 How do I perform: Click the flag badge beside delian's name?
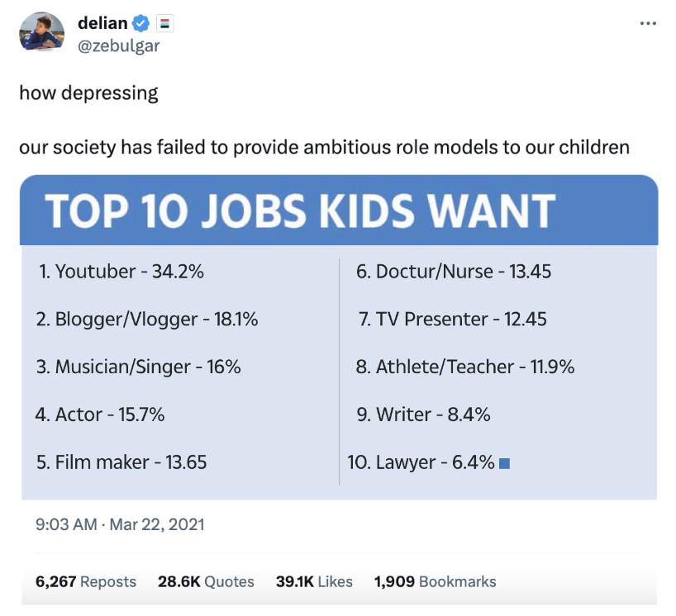(164, 24)
